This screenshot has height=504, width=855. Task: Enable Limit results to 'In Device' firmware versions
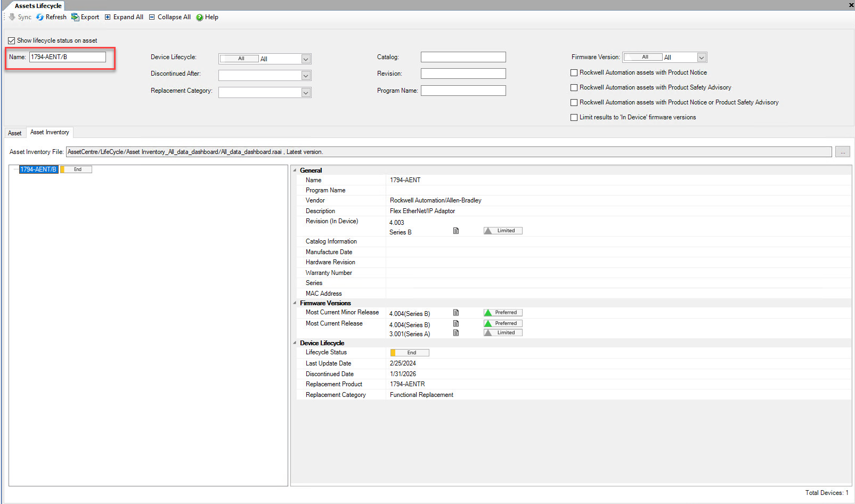[574, 117]
